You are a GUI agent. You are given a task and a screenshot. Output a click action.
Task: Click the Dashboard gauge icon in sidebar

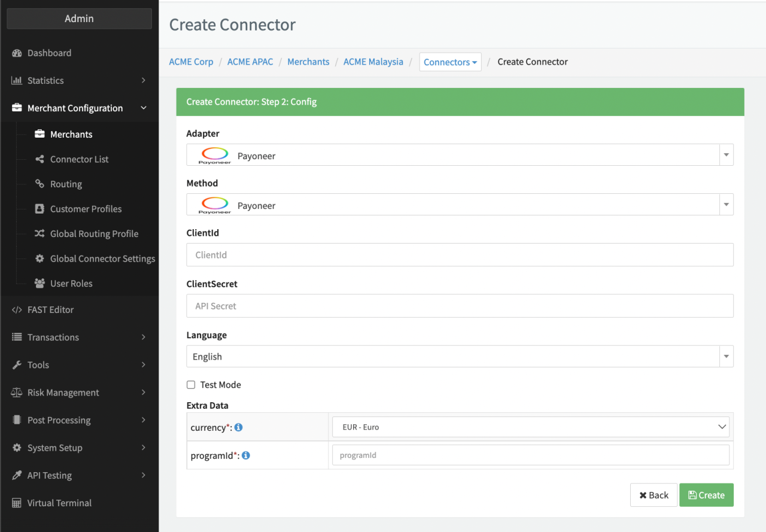coord(17,53)
